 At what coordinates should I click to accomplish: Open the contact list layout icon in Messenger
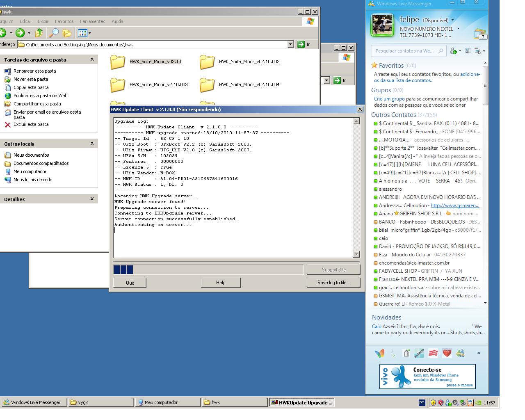468,51
